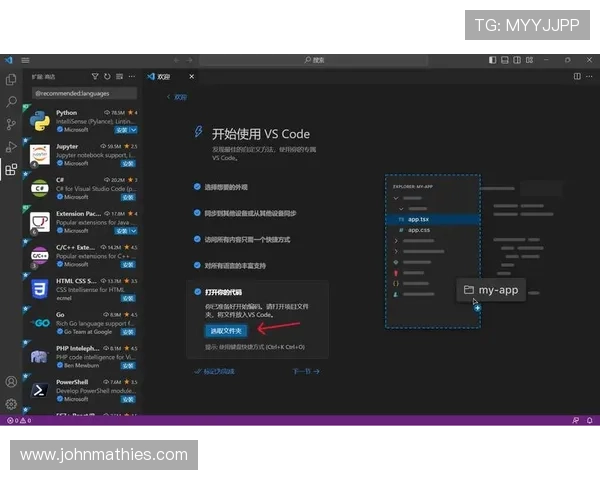Screen dimensions: 600x480
Task: Install the C# extension
Action: pos(128,198)
